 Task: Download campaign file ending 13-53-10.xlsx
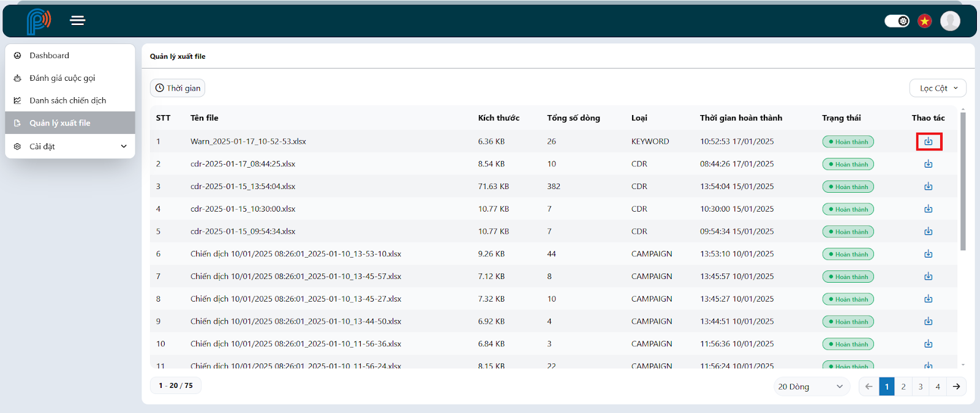[x=929, y=254]
